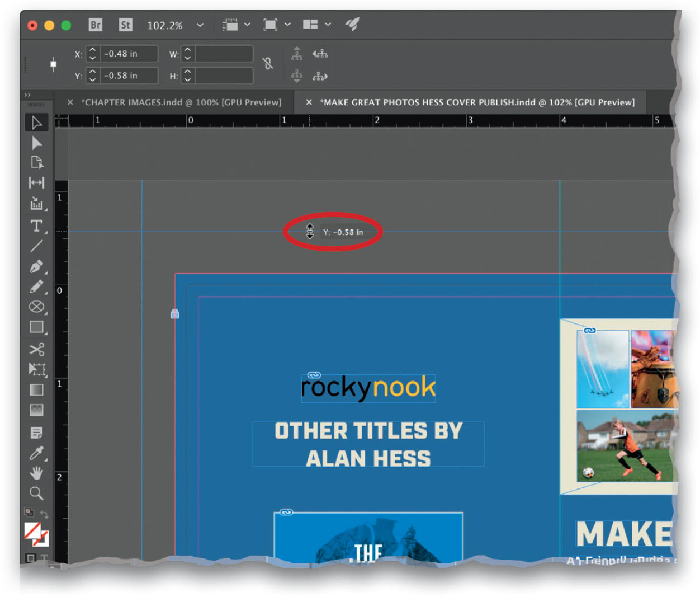Expand the tools panel double arrows

coord(27,95)
